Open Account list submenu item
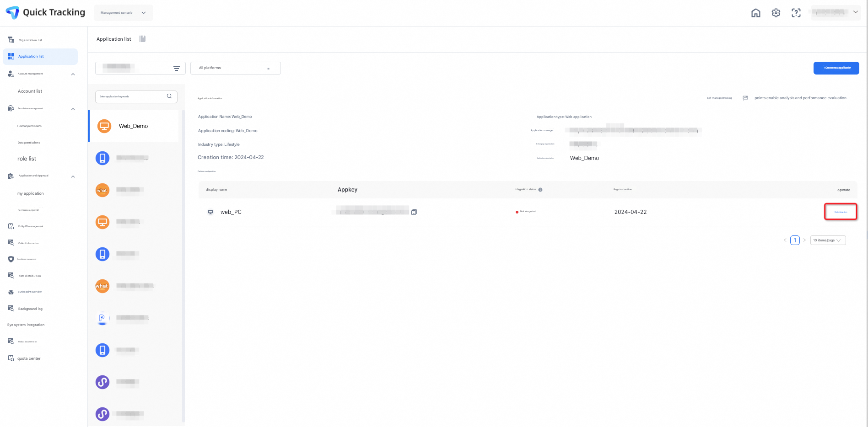This screenshot has height=427, width=868. coord(30,91)
